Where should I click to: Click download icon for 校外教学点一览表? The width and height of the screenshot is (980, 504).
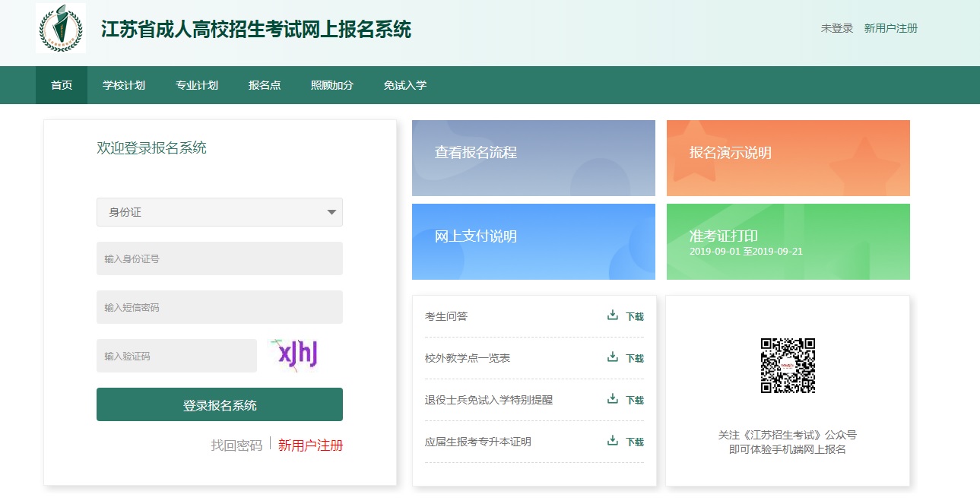tap(613, 357)
